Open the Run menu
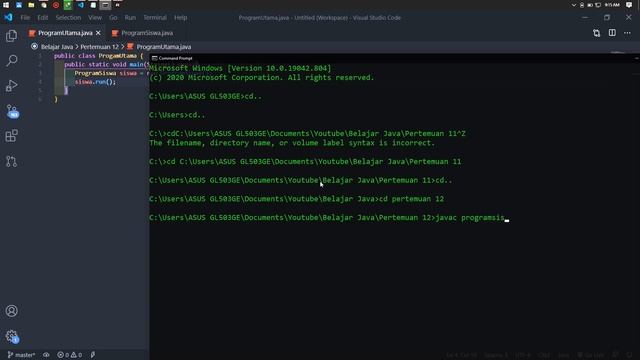The height and width of the screenshot is (360, 640). [x=130, y=18]
